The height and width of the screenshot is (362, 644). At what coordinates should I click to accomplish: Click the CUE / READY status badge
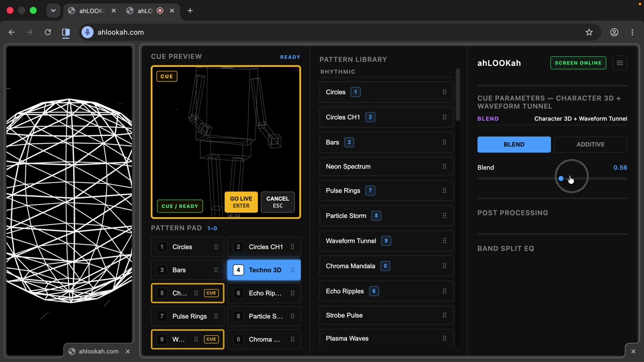[x=180, y=206]
